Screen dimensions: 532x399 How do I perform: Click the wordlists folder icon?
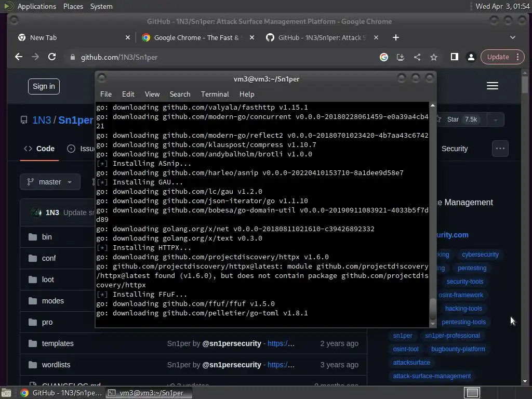[x=33, y=365]
